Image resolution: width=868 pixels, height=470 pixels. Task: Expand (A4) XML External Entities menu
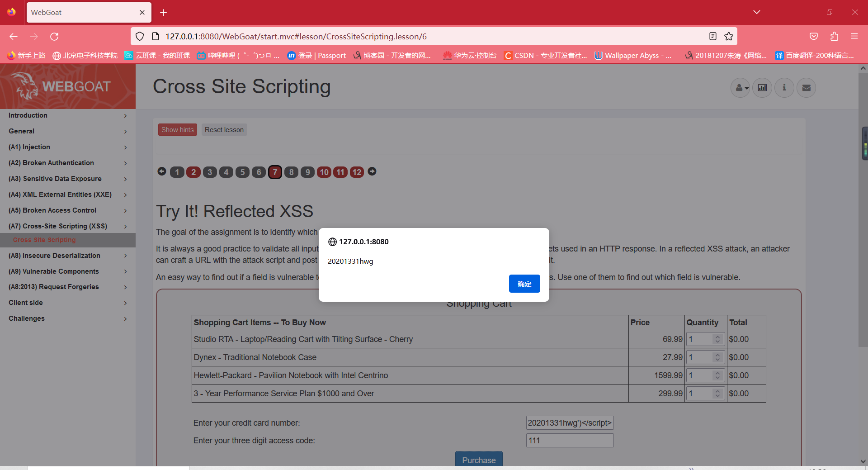68,195
